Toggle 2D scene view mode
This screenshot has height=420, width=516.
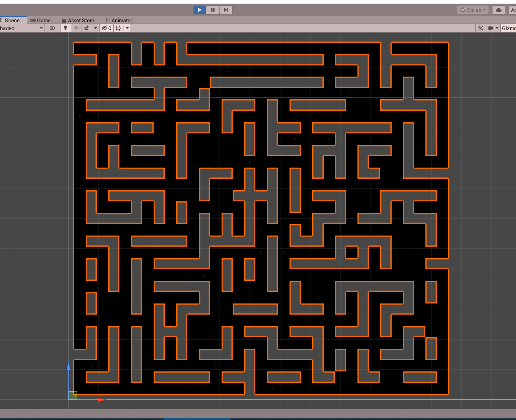[52, 28]
